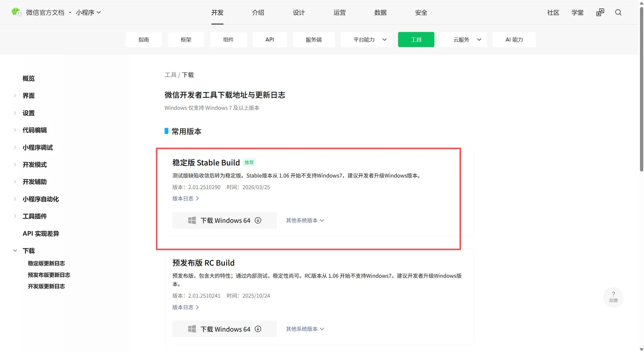
Task: Open the 小程序 product dropdown
Action: (89, 12)
